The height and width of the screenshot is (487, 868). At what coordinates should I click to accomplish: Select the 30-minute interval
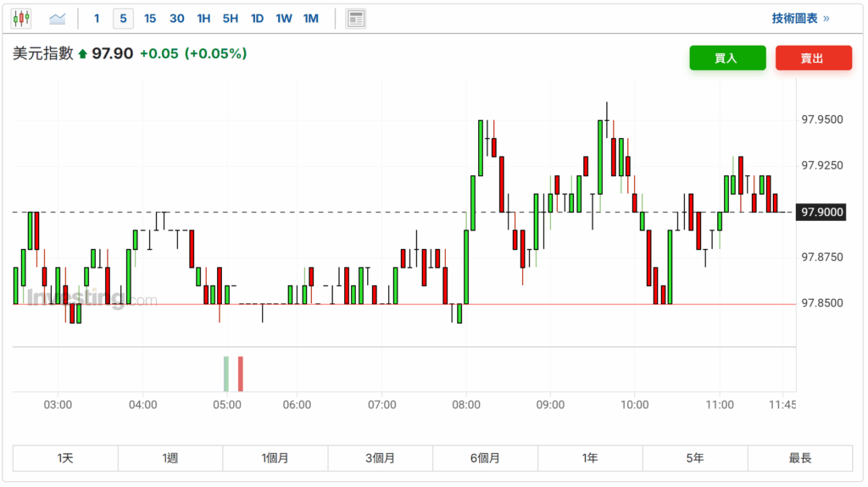coord(176,19)
